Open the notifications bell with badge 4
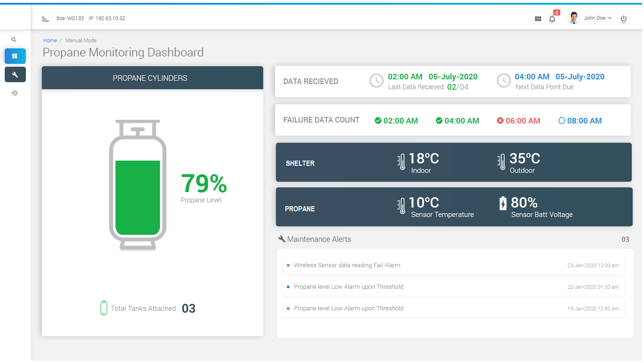This screenshot has width=644, height=363. (552, 19)
